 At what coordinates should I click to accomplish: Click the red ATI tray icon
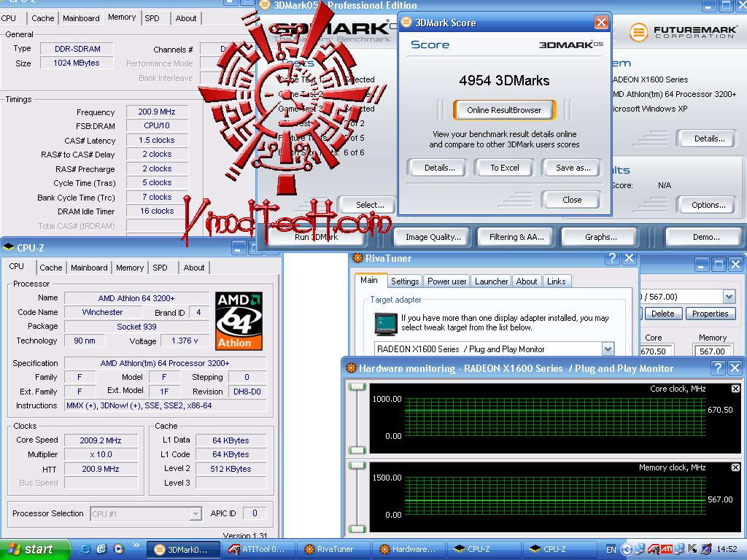(x=667, y=550)
